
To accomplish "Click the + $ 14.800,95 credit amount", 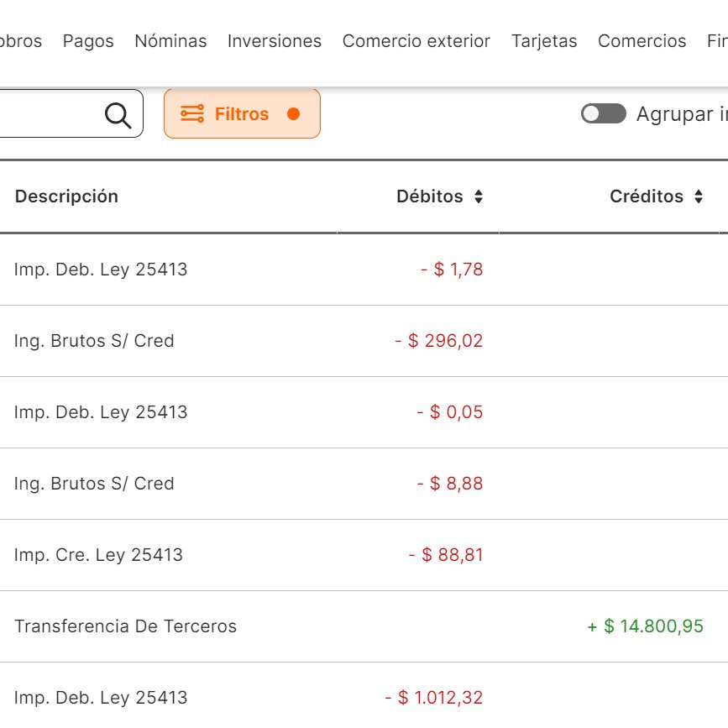I will (x=646, y=626).
